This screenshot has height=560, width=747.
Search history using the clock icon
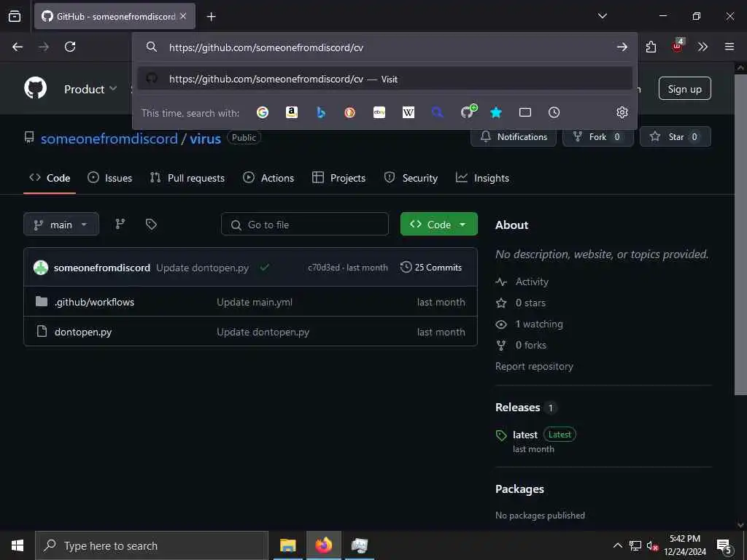pyautogui.click(x=554, y=112)
